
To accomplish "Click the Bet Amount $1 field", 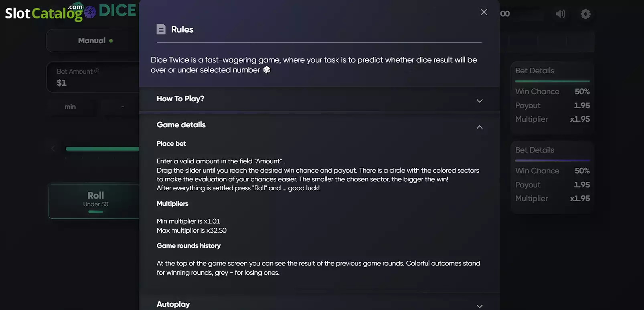I will (x=93, y=77).
